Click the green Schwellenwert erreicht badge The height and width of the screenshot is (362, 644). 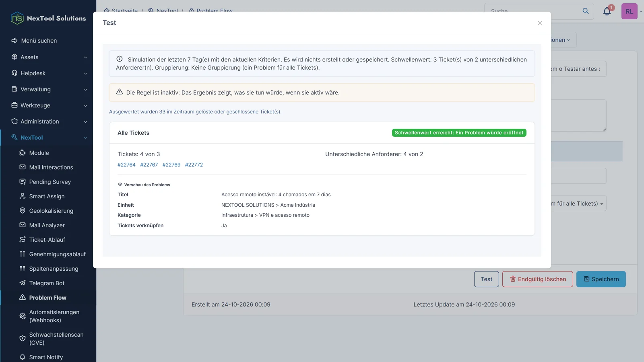click(459, 133)
